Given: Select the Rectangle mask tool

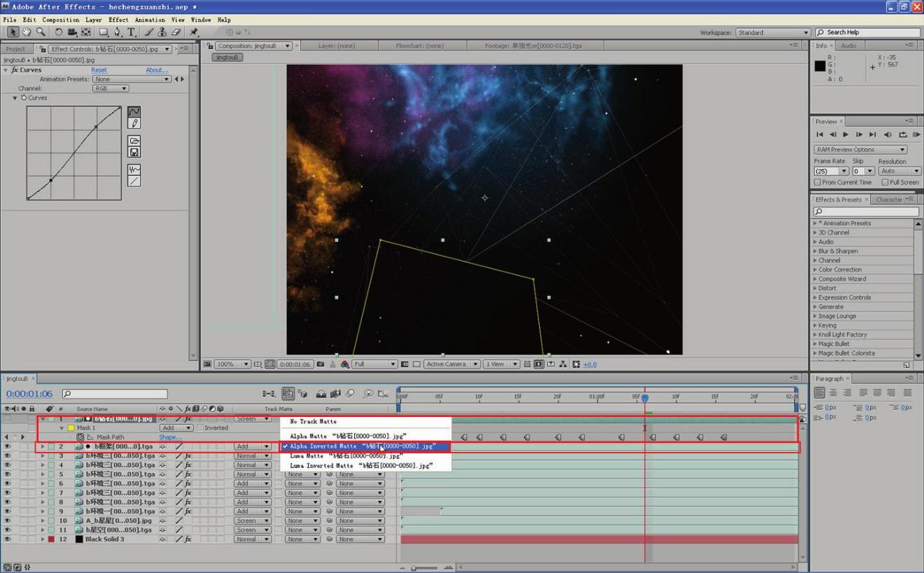Looking at the screenshot, I should click(x=104, y=32).
